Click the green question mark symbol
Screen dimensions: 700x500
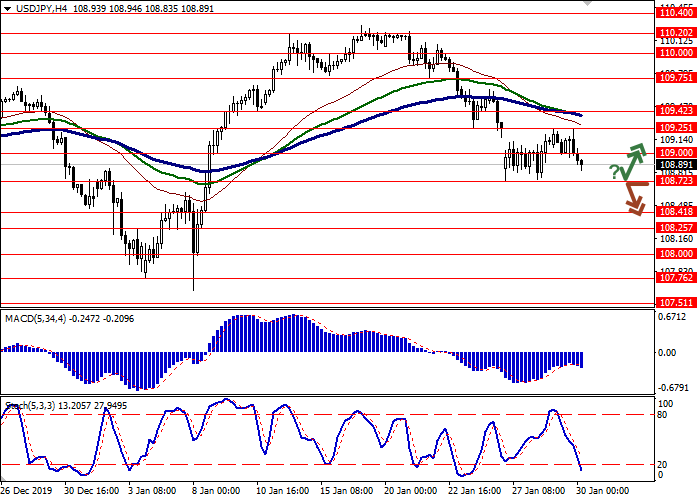(612, 173)
